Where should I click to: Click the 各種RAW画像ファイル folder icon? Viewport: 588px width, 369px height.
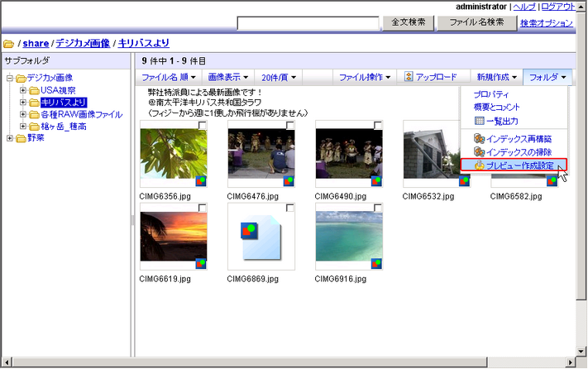coord(35,114)
